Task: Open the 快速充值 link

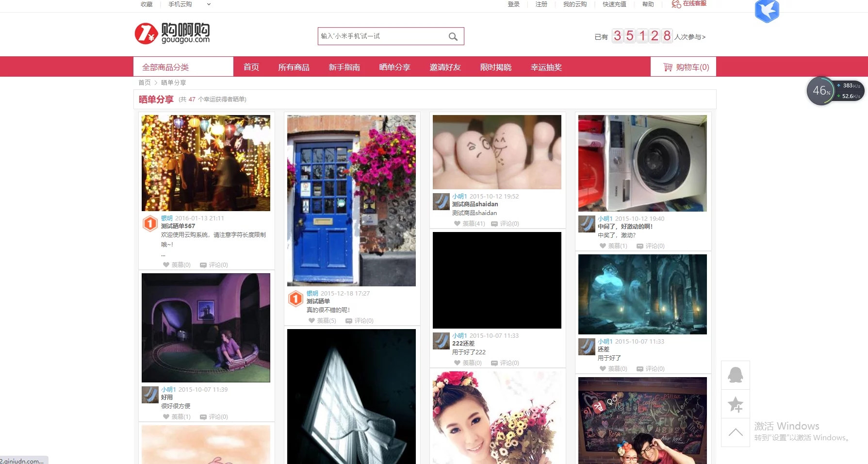Action: pos(614,4)
